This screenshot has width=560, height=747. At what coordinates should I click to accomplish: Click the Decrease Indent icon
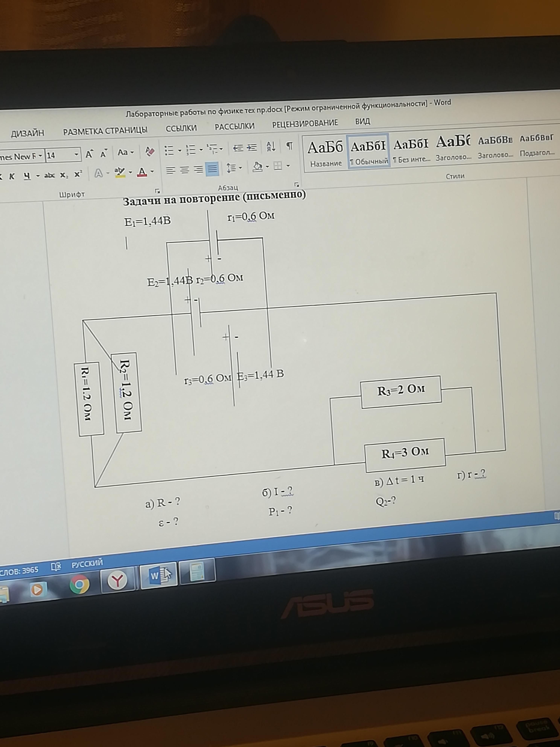pos(238,148)
